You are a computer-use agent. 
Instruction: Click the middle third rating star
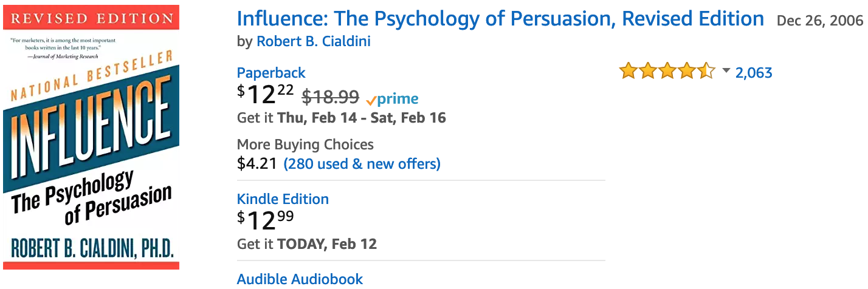pyautogui.click(x=667, y=72)
